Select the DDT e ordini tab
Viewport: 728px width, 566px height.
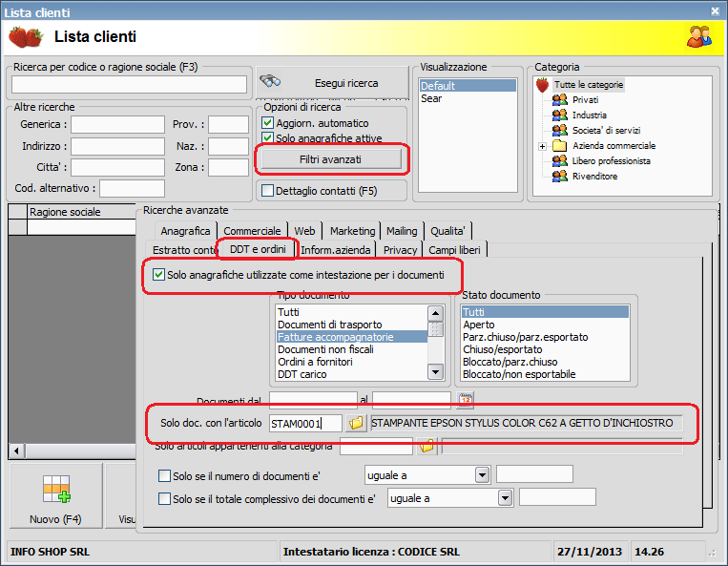tap(258, 249)
